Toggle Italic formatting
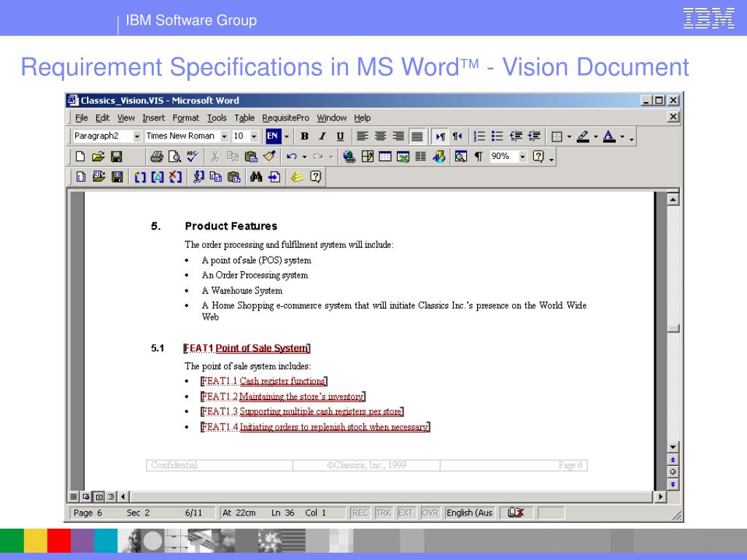This screenshot has width=747, height=560. [322, 136]
